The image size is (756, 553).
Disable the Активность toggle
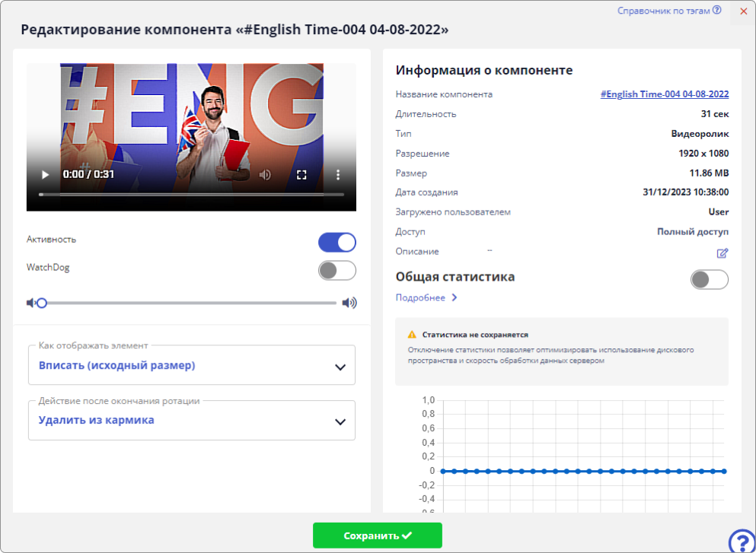[337, 242]
